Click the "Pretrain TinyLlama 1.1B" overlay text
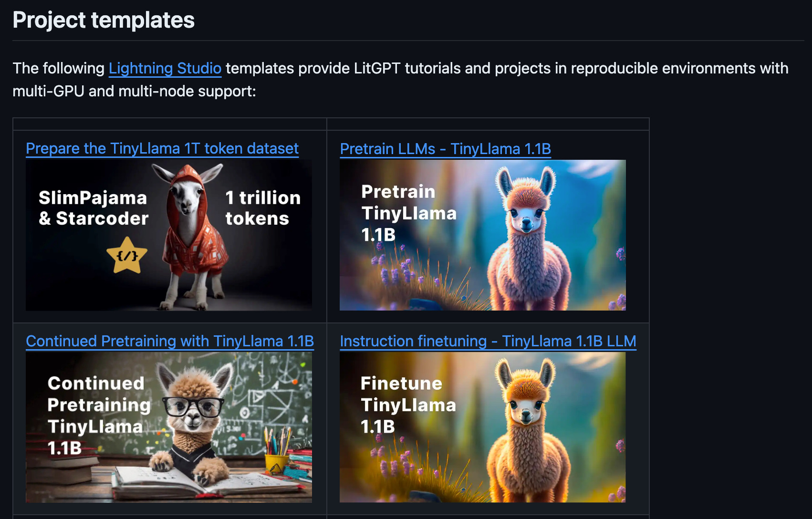Screen dimensions: 812x519 [x=409, y=213]
